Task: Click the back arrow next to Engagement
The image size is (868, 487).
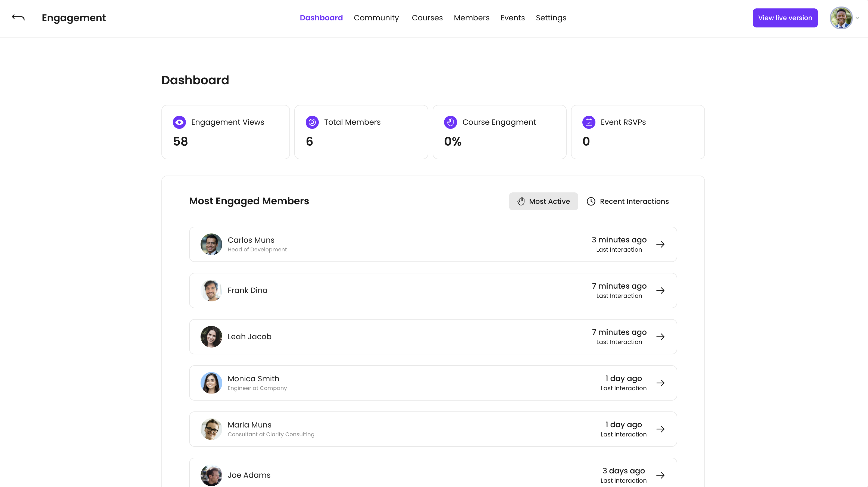Action: (17, 18)
